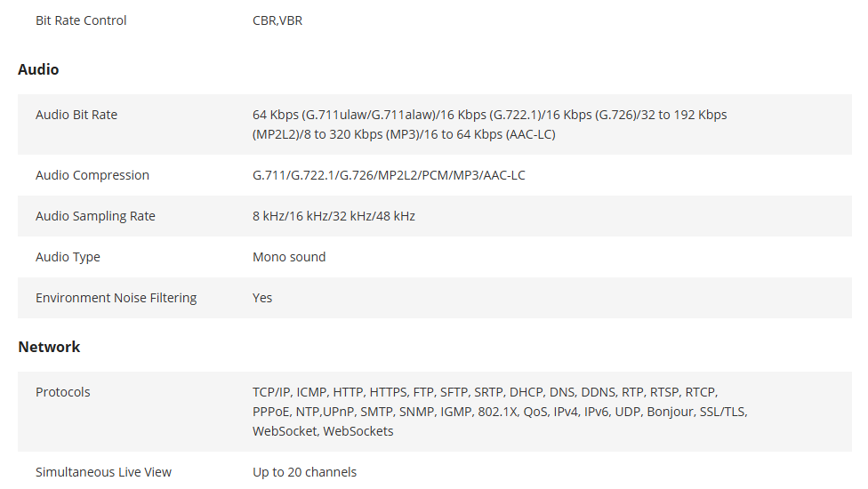Select the Protocols label
The height and width of the screenshot is (489, 868).
click(62, 392)
